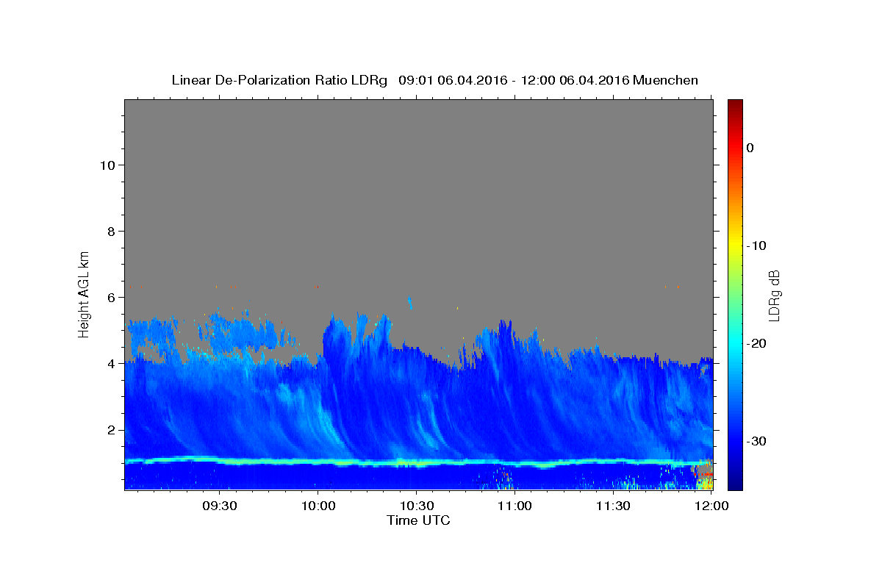Click the '11:30' time axis label
This screenshot has height=588, width=882.
[613, 506]
